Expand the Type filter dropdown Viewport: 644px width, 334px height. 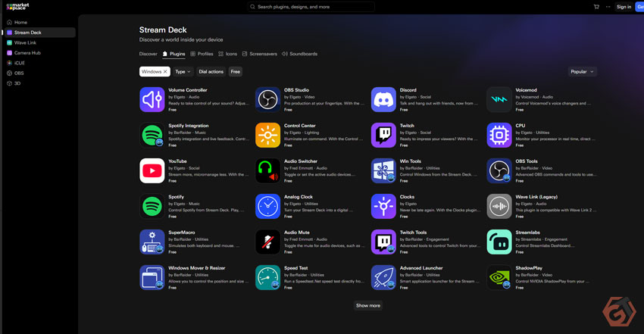pos(183,71)
